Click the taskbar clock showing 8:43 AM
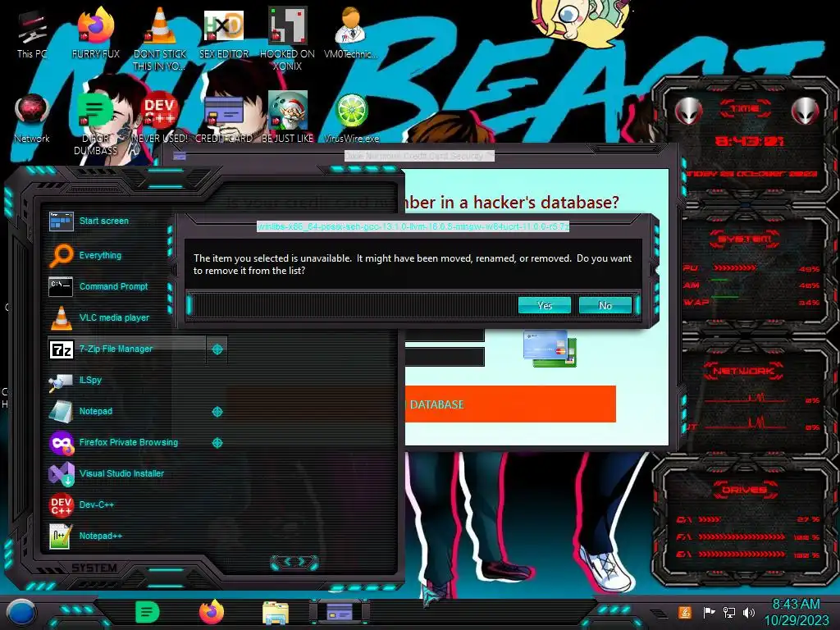 (x=796, y=612)
